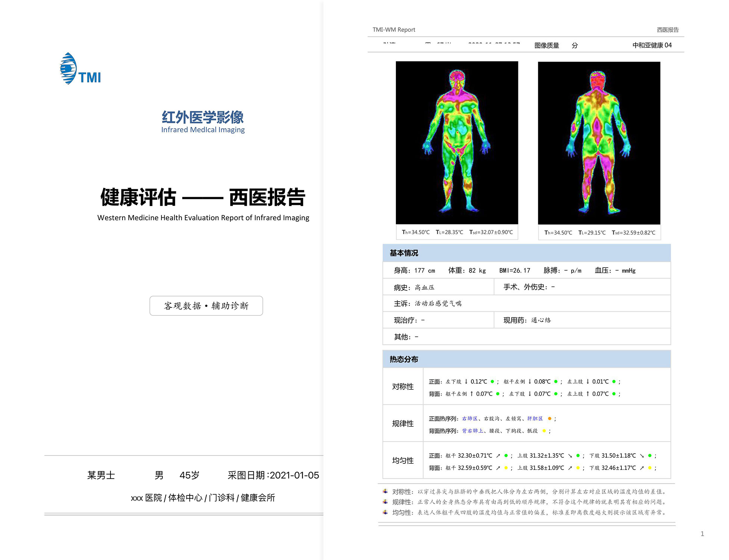The height and width of the screenshot is (560, 729).
Task: Click the BMI=26.17 value
Action: [x=515, y=270]
